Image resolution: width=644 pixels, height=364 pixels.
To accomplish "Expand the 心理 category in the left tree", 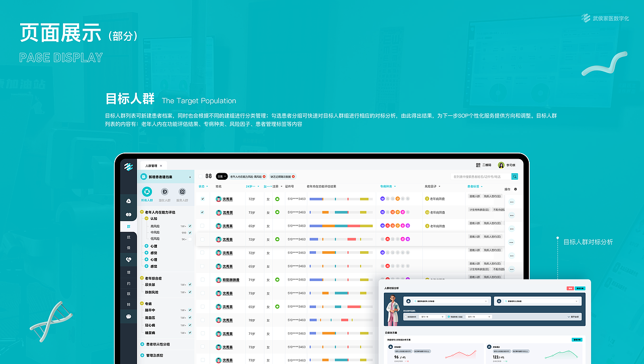I will click(x=146, y=245).
